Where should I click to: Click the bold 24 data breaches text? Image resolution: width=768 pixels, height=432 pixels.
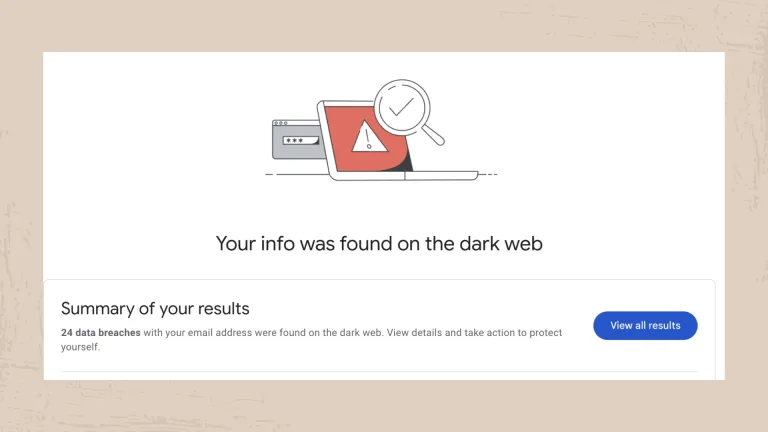(x=100, y=332)
